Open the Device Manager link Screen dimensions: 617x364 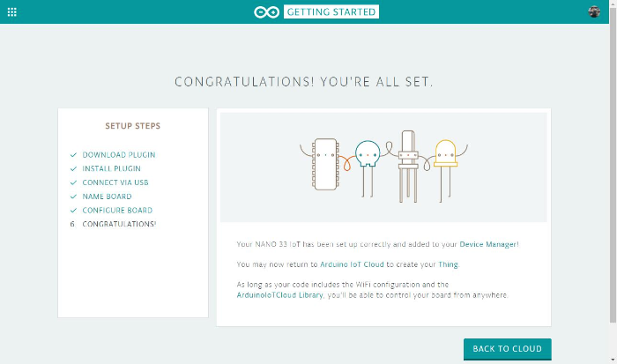[489, 244]
